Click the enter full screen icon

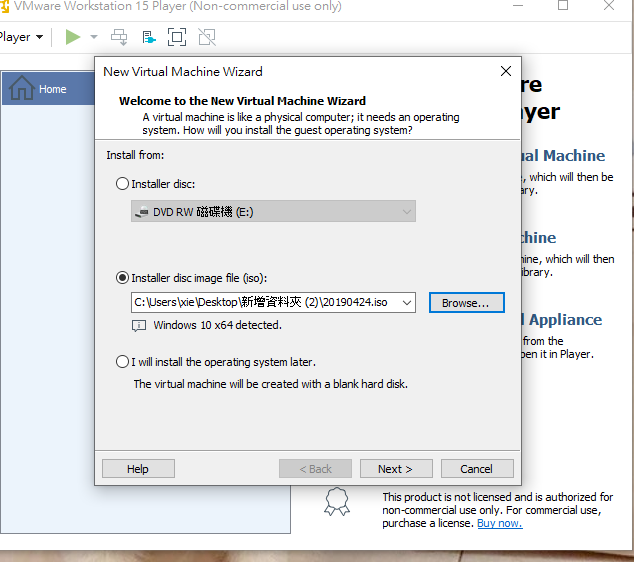click(177, 37)
